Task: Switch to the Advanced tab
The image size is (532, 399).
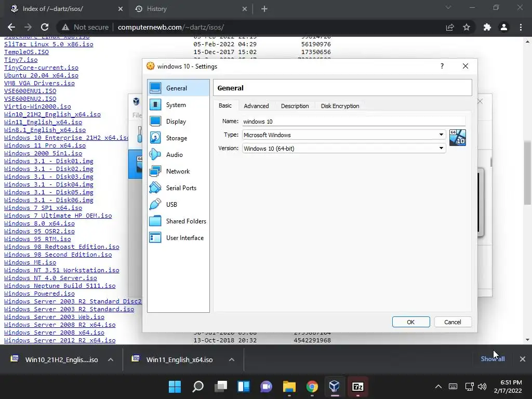Action: pos(256,106)
